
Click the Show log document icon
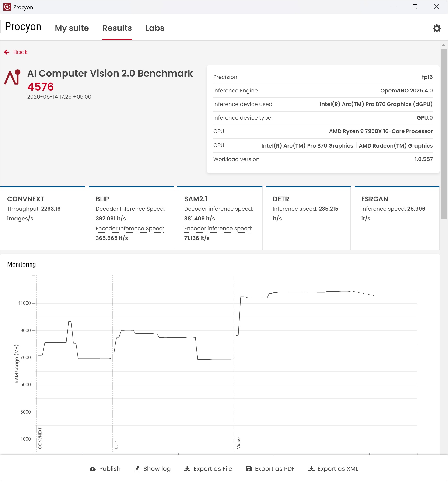point(137,469)
